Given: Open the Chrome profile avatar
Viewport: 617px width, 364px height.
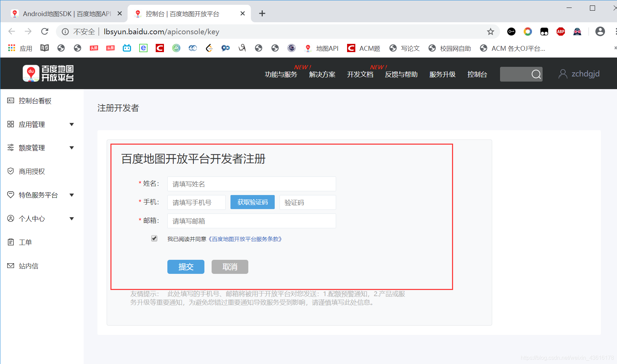Looking at the screenshot, I should point(600,32).
